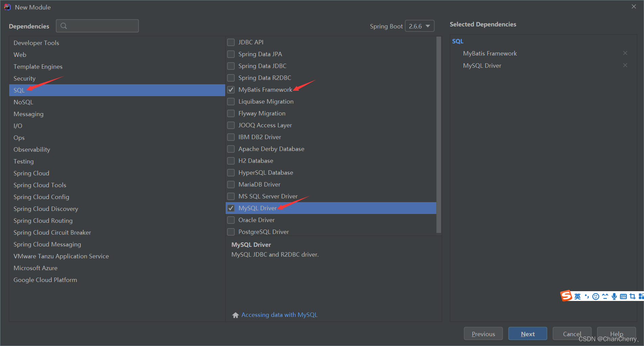Remove MySQL Driver from selected dependencies
The image size is (644, 346).
[x=625, y=65]
